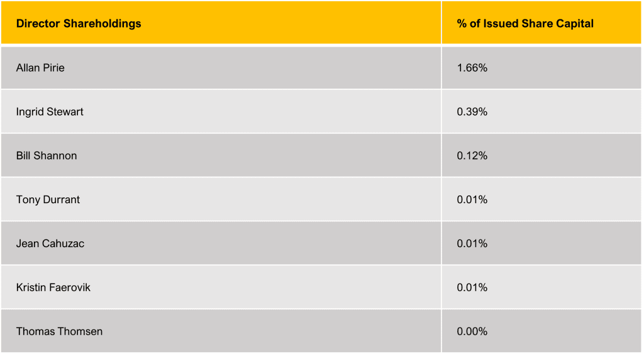This screenshot has width=644, height=354.
Task: Click the 0.12% share value
Action: point(472,156)
